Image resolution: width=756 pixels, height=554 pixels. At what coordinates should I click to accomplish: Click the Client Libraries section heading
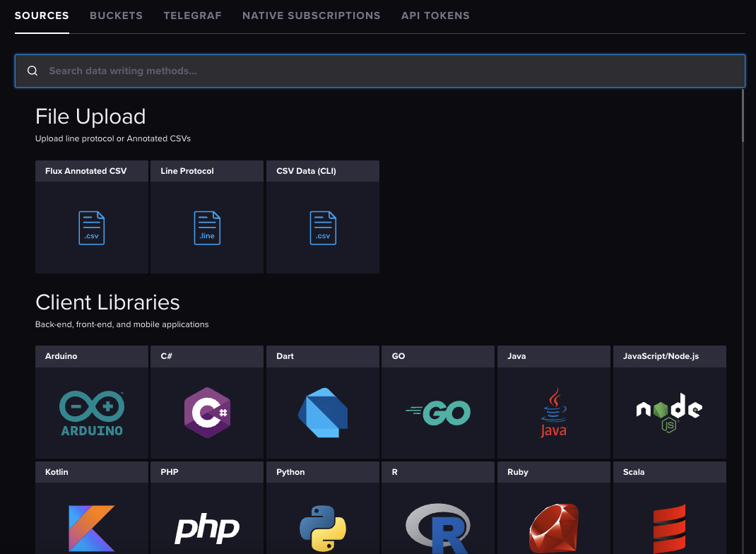(107, 303)
